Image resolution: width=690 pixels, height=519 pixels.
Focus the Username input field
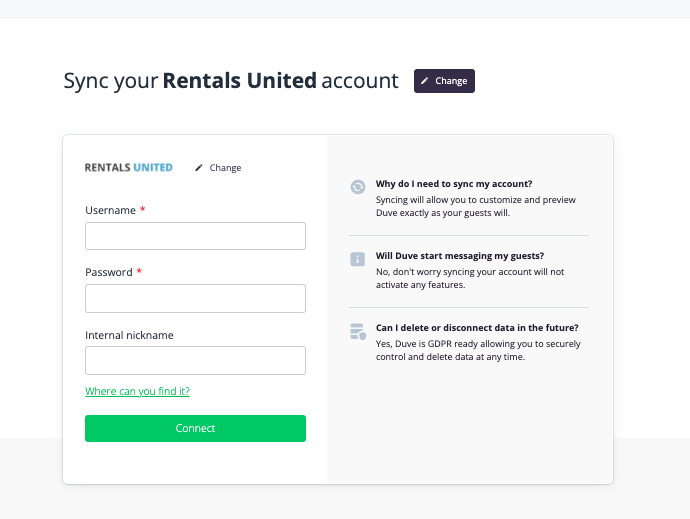tap(195, 236)
